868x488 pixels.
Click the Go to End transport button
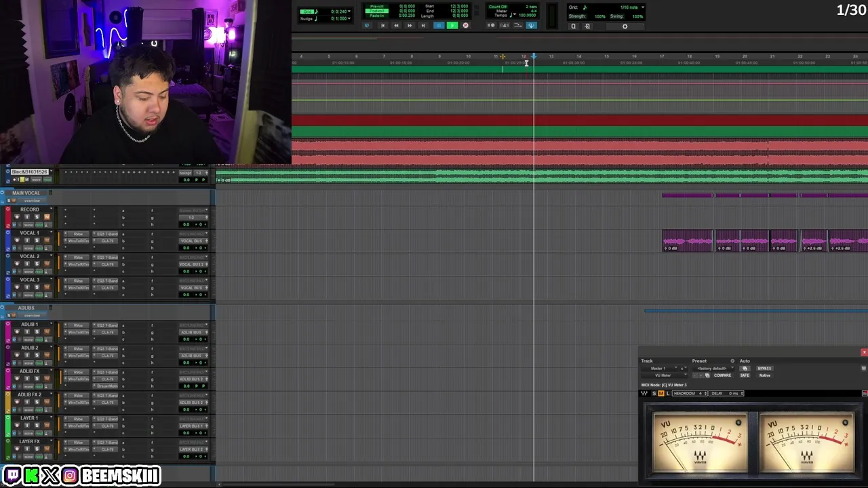(x=423, y=26)
